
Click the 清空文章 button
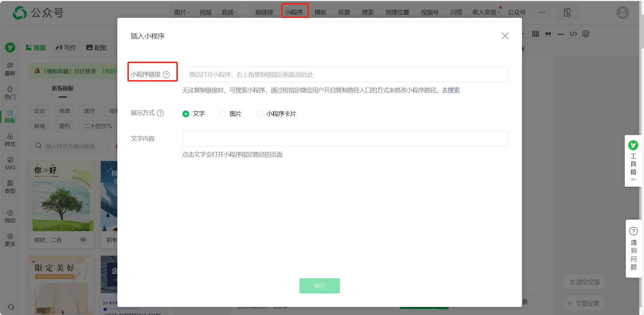tap(584, 282)
